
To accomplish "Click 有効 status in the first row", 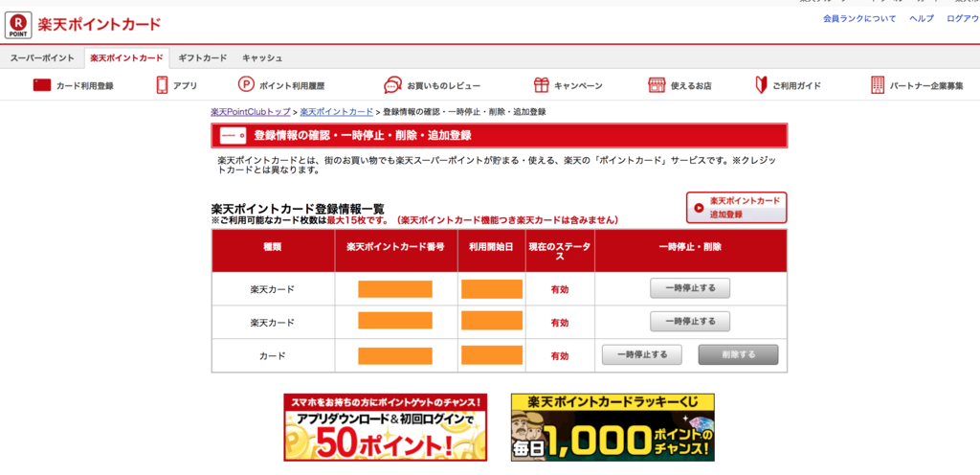I will coord(559,289).
